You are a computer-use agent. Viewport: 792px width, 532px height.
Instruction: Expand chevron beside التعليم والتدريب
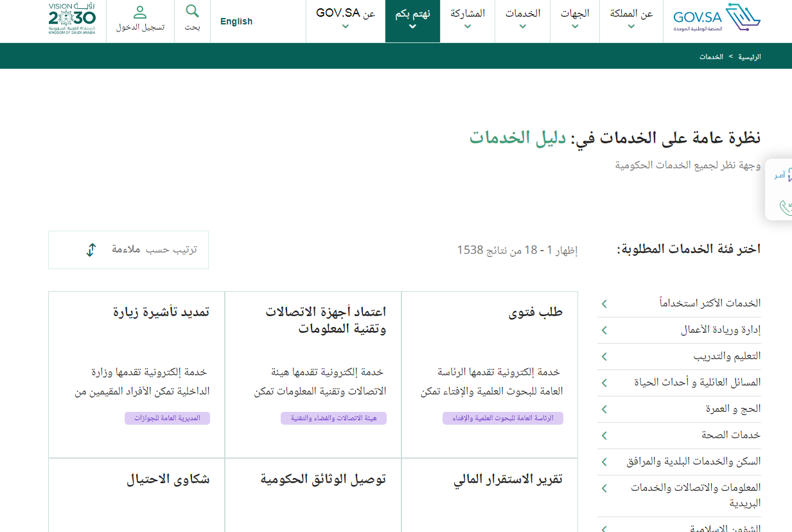coord(604,357)
